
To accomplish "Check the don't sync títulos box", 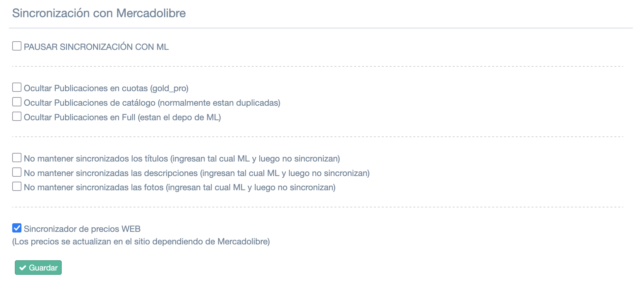I will (x=17, y=158).
